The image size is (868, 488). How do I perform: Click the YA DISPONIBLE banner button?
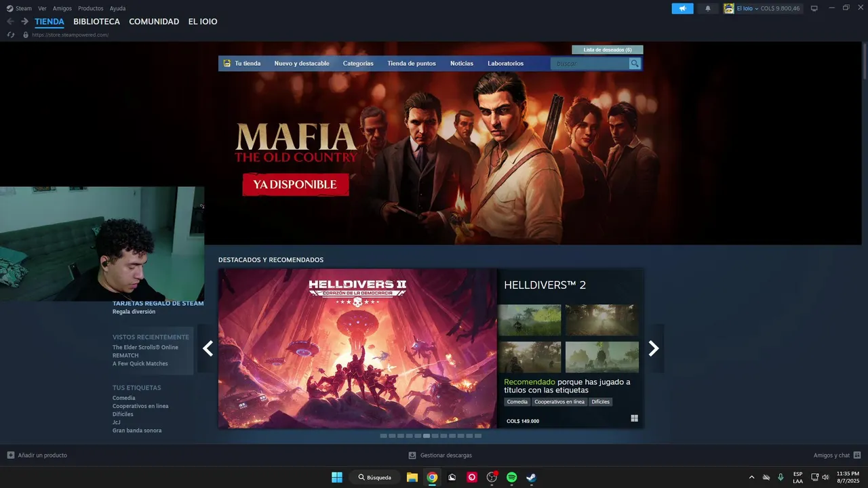[x=296, y=184]
